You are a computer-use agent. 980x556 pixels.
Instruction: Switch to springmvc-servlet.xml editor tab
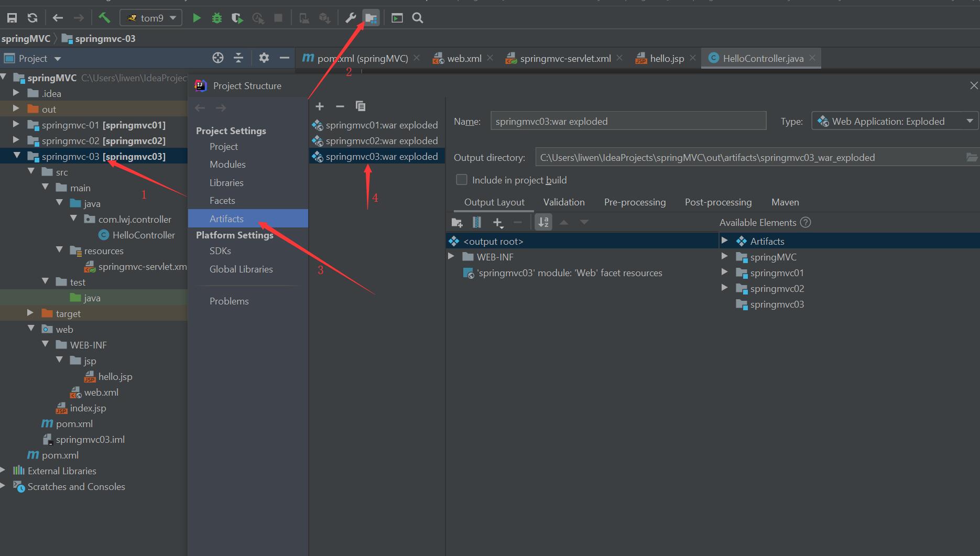pyautogui.click(x=565, y=58)
